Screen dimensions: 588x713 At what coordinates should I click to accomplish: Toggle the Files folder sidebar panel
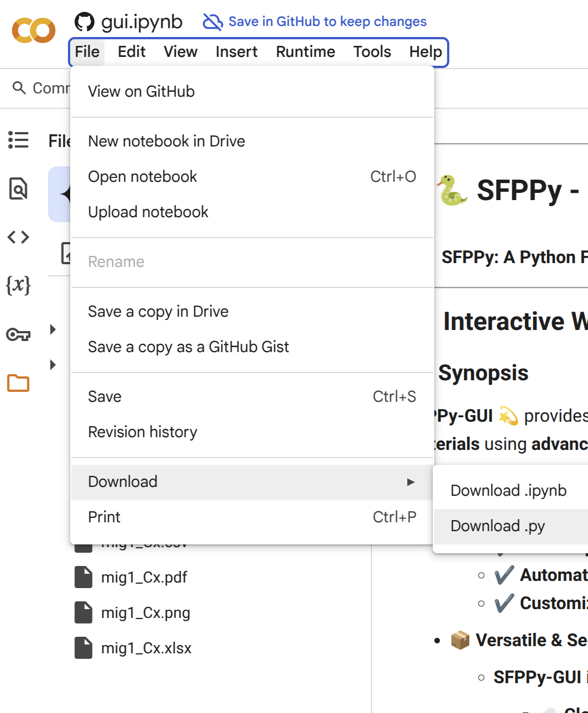coord(18,383)
